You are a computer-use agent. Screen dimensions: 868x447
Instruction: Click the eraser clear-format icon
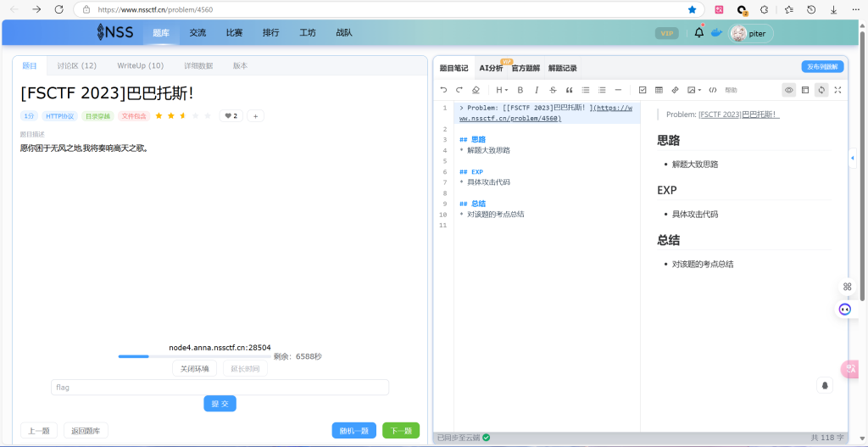(x=476, y=90)
